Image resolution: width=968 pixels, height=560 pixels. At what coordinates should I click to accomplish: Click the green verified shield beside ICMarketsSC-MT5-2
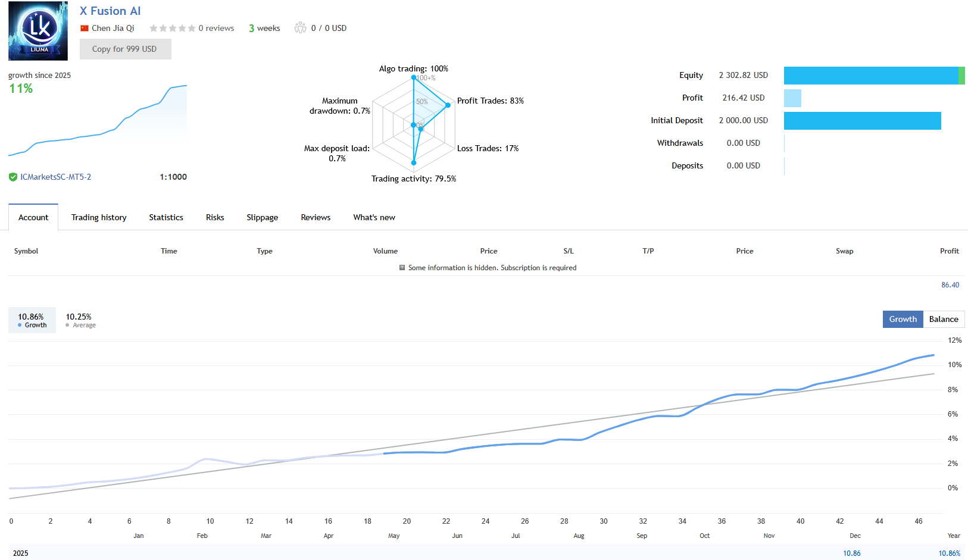coord(13,177)
